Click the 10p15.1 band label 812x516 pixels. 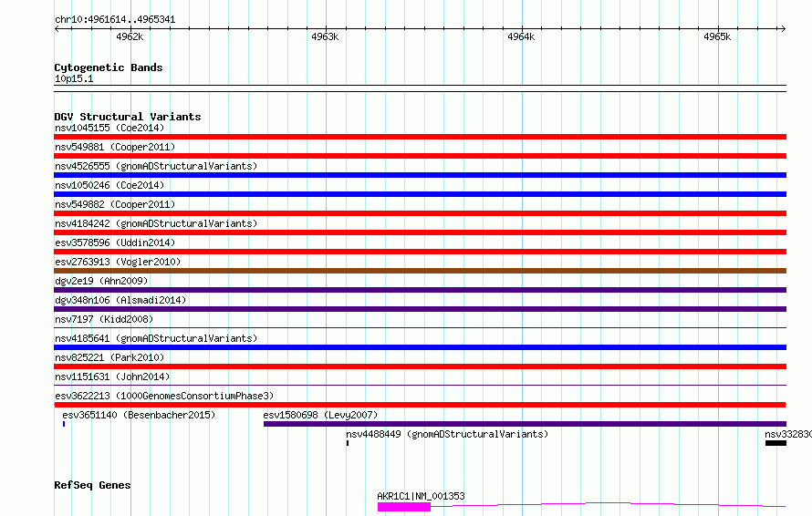(74, 78)
